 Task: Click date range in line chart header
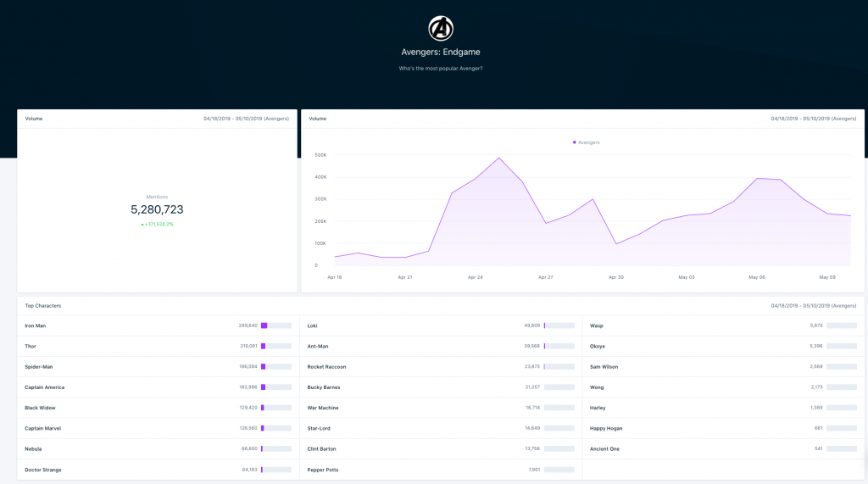pos(814,119)
